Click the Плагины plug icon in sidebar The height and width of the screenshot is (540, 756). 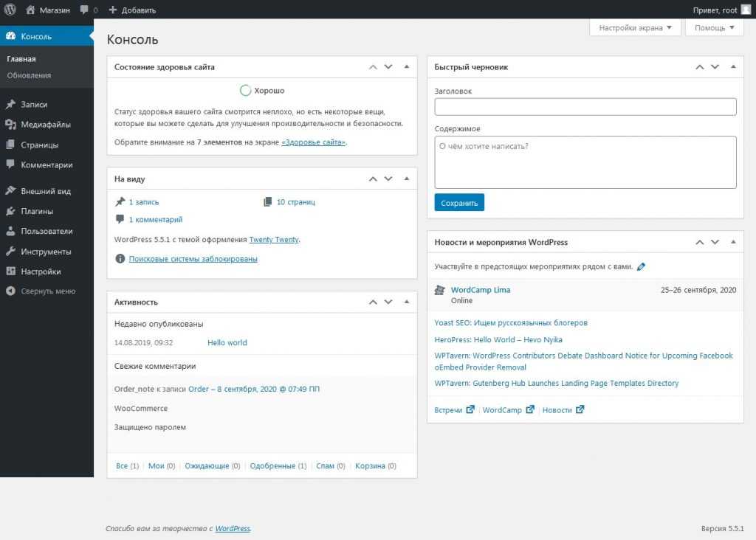[11, 211]
